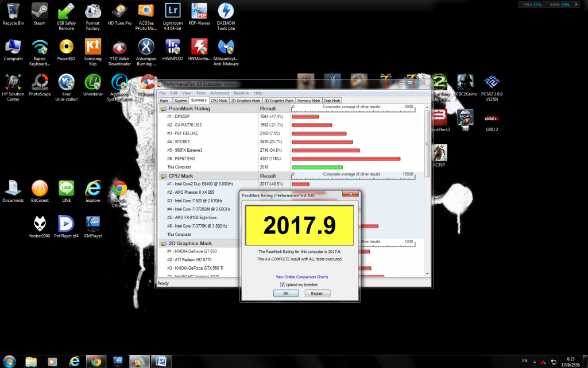
Task: Click the Explain button
Action: [317, 293]
